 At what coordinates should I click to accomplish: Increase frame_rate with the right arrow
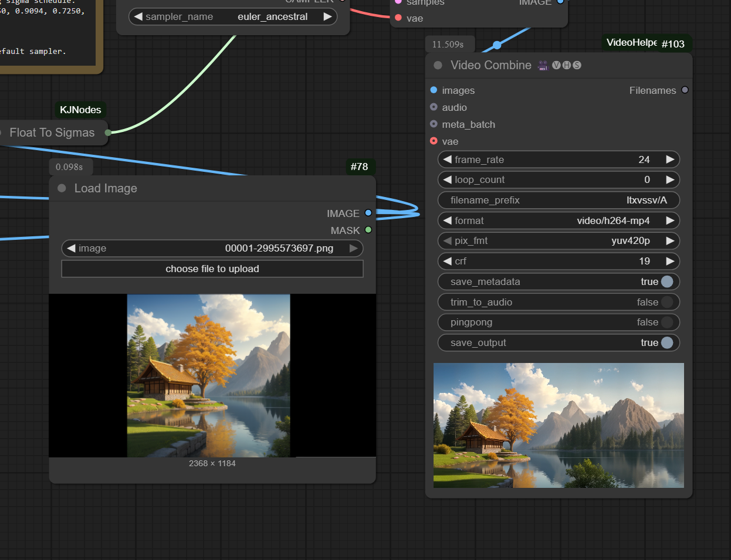[x=670, y=159]
